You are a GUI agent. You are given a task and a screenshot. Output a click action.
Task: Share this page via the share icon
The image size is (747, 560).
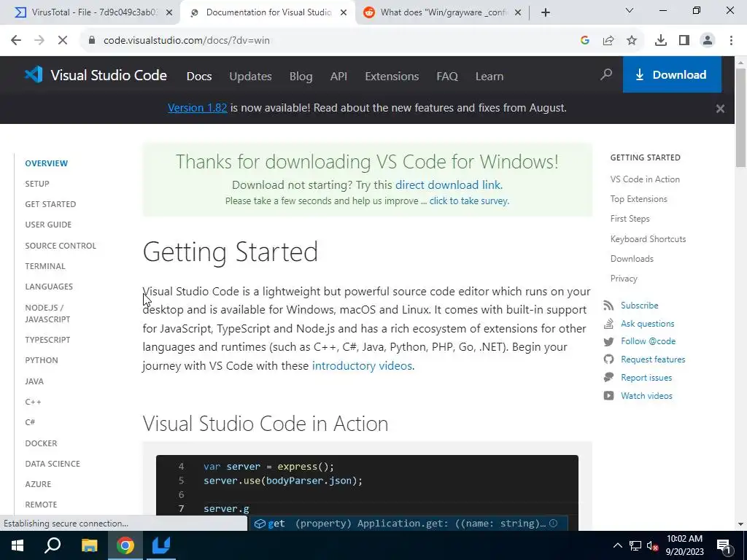coord(608,41)
